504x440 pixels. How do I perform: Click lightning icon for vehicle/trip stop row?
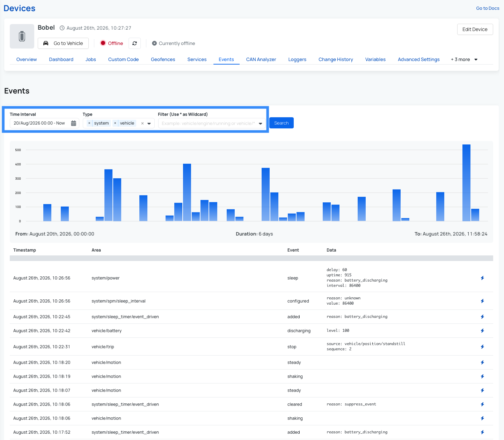click(x=482, y=347)
